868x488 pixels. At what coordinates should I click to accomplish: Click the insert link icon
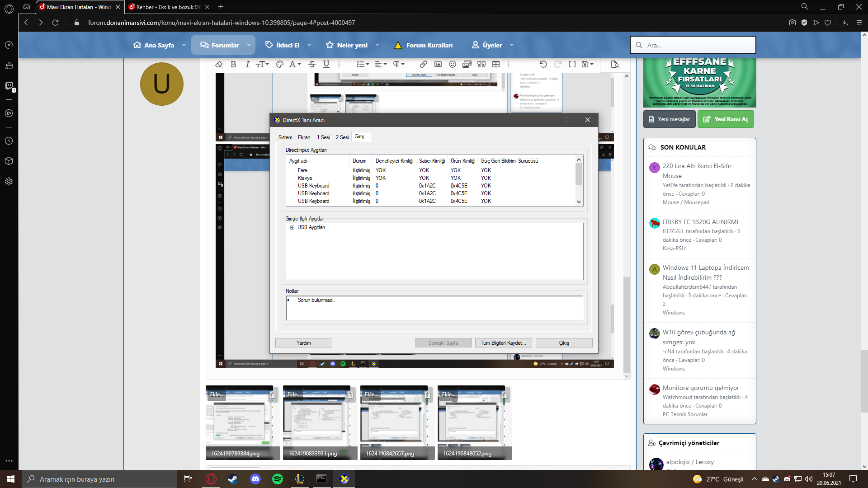coord(423,64)
